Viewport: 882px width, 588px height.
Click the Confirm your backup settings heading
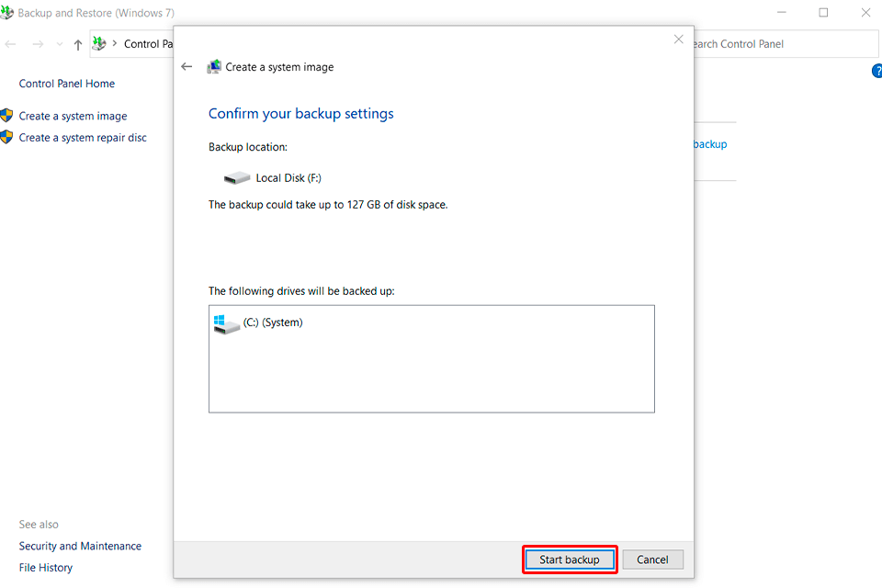pyautogui.click(x=301, y=114)
